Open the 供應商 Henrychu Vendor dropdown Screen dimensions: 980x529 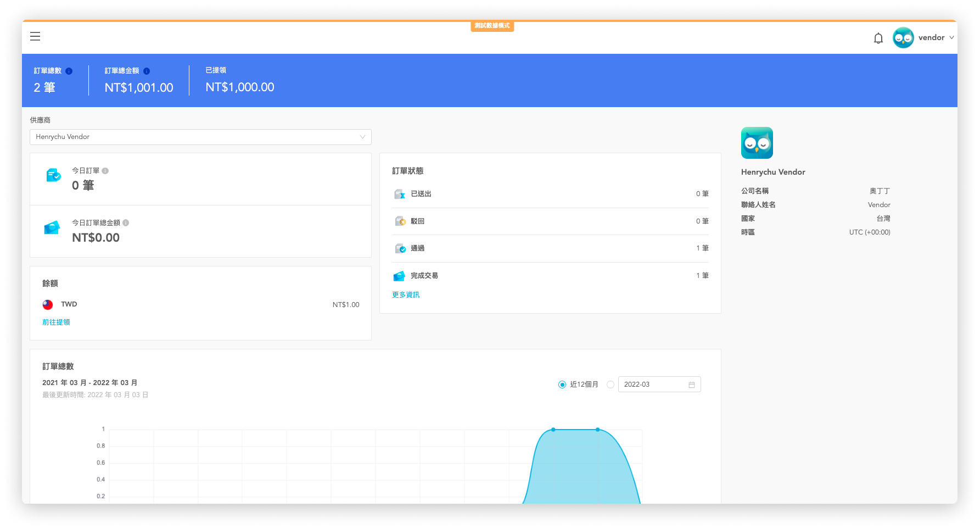[x=200, y=137]
